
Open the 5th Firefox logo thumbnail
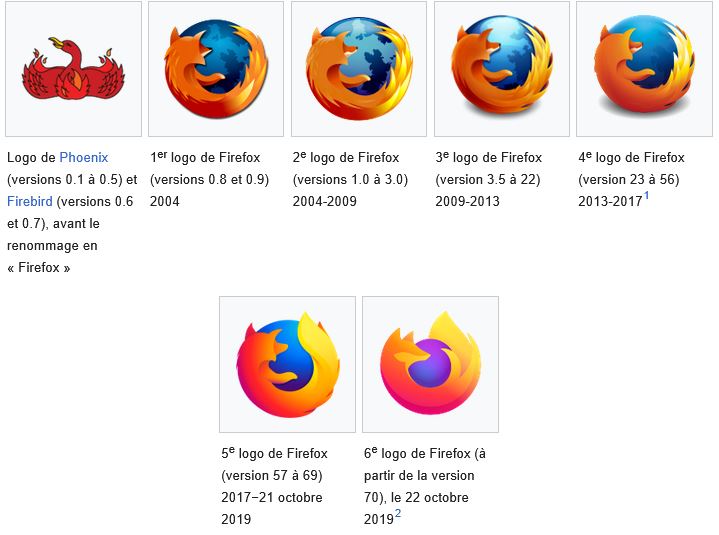[288, 365]
